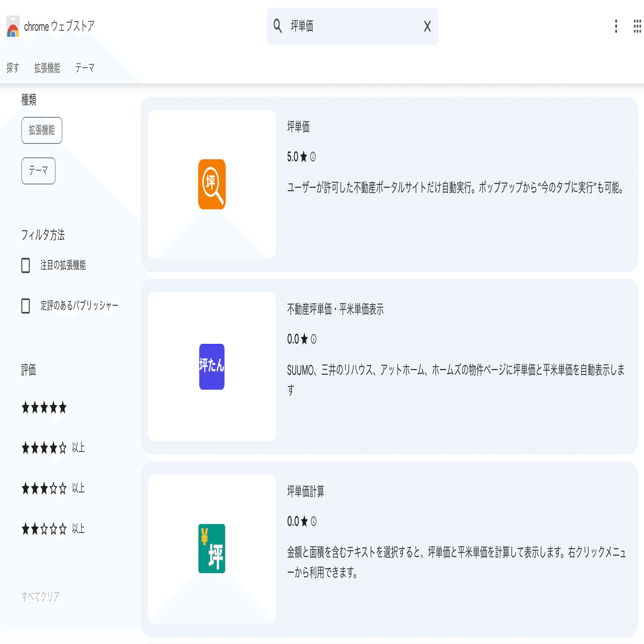Click rating info icon for 坪単価計算
Screen dimensions: 644x644
pyautogui.click(x=314, y=522)
